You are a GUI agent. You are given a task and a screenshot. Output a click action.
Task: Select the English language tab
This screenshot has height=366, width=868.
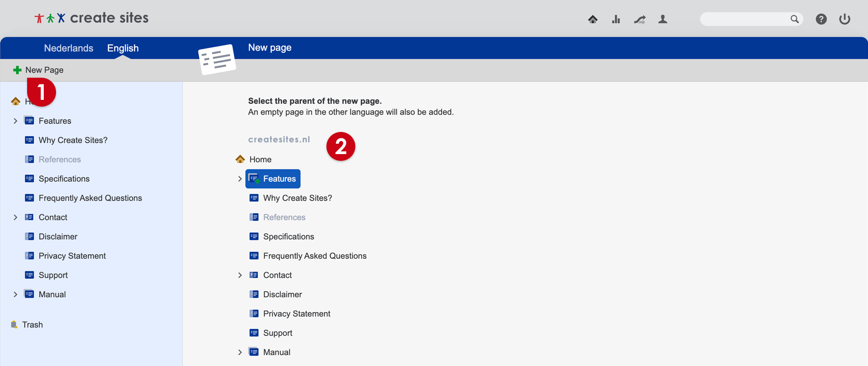coord(123,48)
